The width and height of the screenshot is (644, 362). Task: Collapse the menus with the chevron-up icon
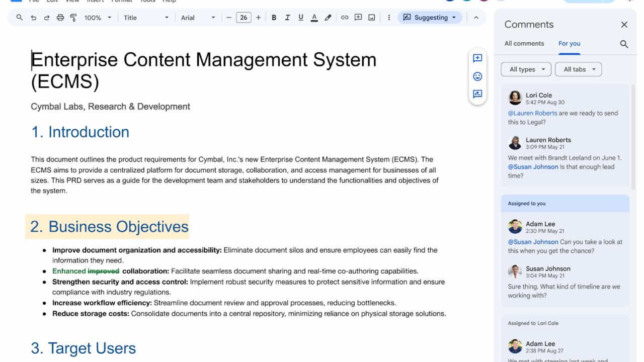(476, 18)
